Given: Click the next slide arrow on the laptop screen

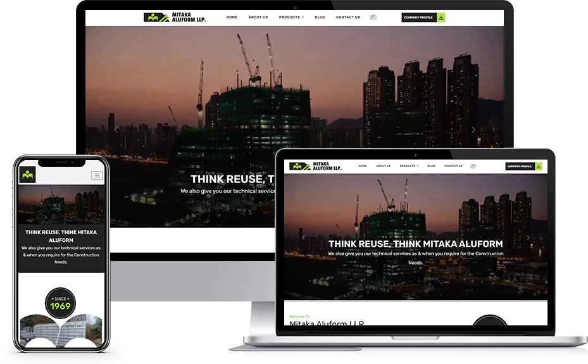Looking at the screenshot, I should tap(528, 237).
